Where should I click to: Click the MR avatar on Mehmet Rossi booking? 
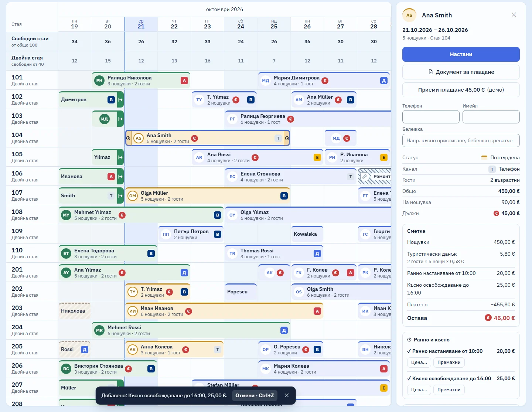tap(99, 330)
